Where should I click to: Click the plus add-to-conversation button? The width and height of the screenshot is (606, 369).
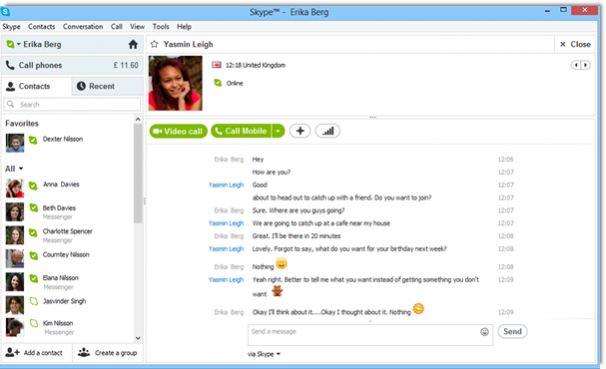[x=300, y=131]
